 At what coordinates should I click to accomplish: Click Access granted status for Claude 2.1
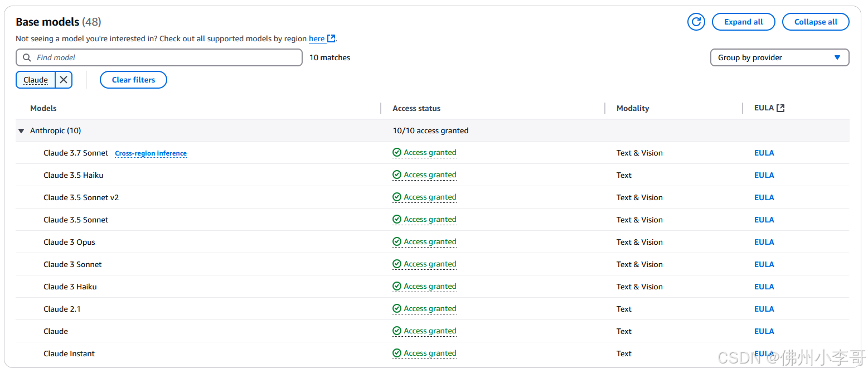(x=424, y=309)
